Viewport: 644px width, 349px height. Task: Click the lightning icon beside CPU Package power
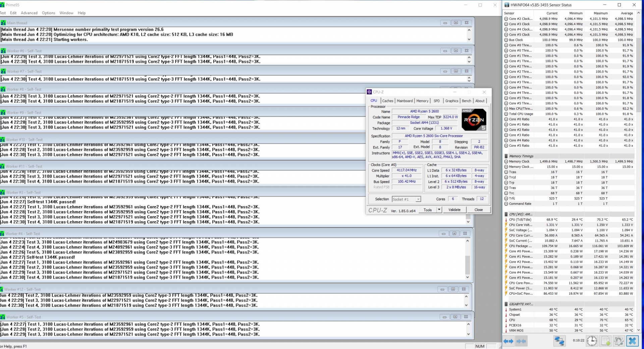(x=506, y=246)
